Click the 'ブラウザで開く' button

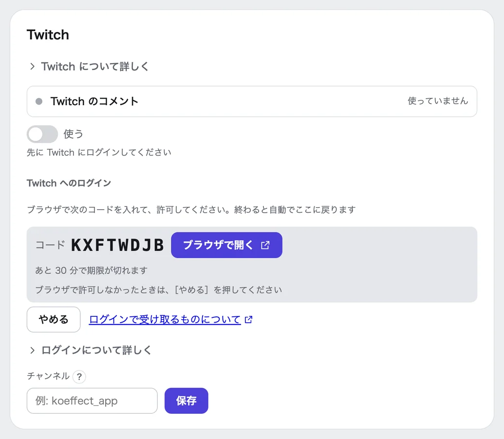tap(226, 245)
